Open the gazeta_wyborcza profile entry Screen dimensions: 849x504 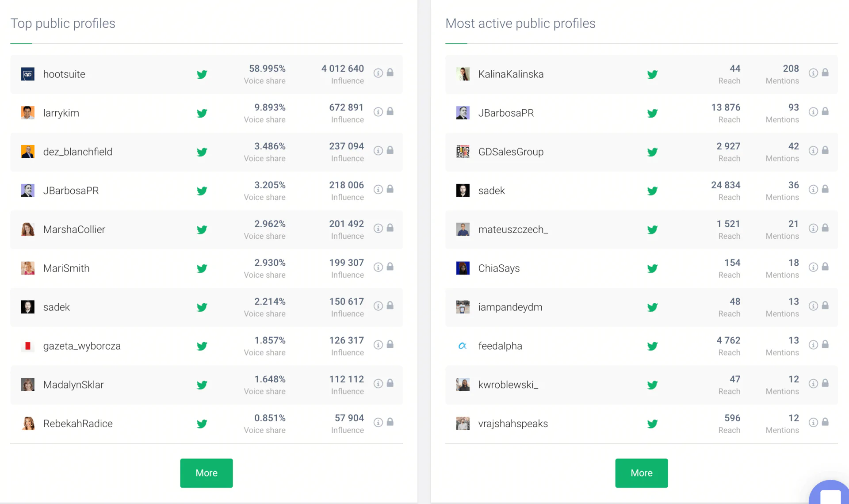point(82,346)
